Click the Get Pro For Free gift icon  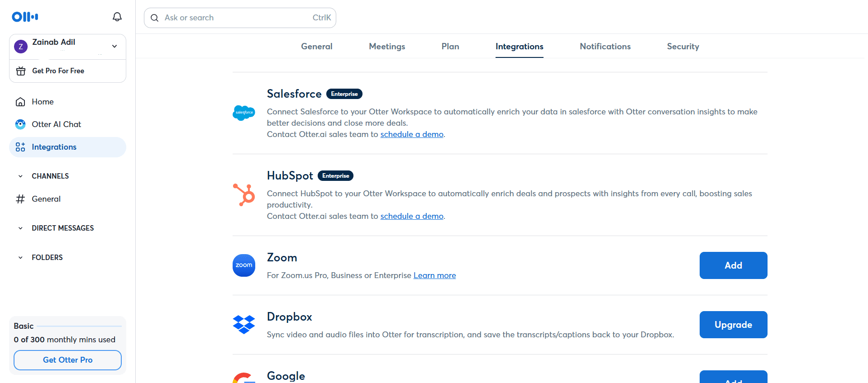(x=21, y=71)
